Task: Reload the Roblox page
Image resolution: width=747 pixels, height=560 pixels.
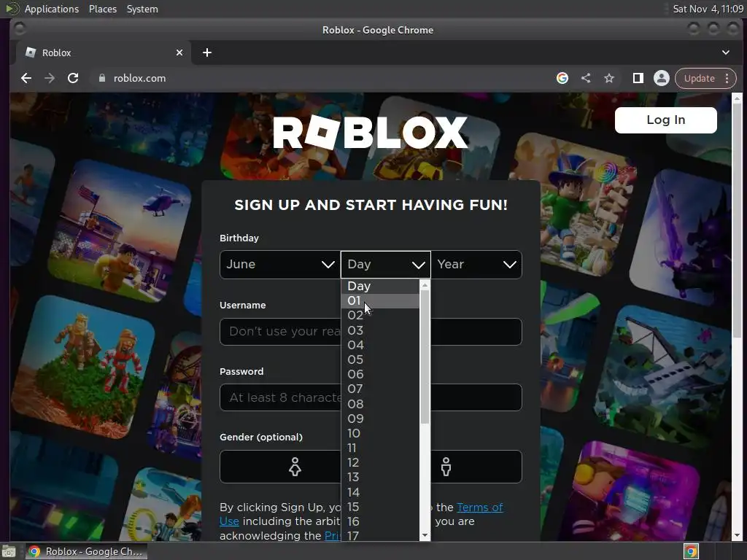Action: coord(73,78)
